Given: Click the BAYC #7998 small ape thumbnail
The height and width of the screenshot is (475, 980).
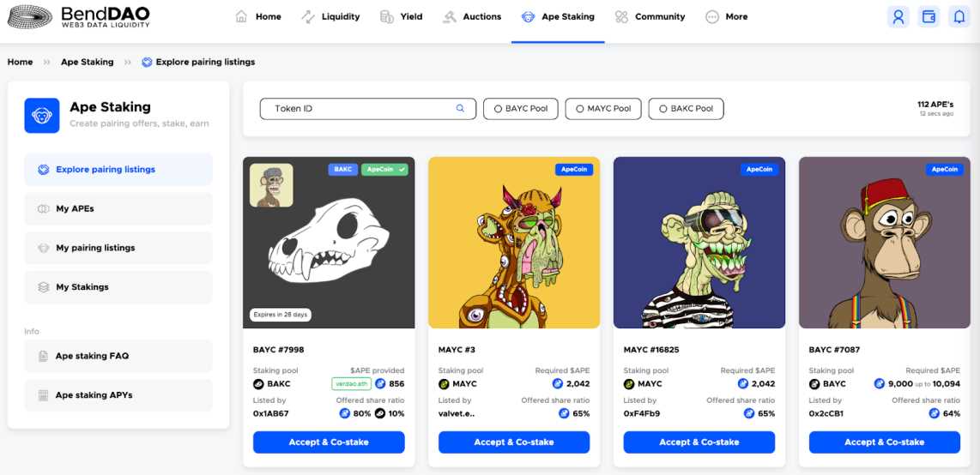Looking at the screenshot, I should pos(271,185).
